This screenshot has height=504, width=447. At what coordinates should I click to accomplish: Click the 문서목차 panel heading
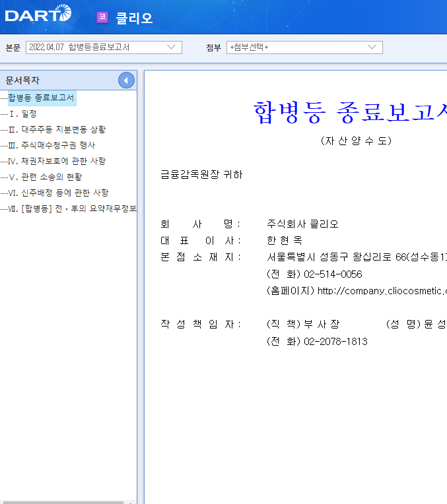coord(22,80)
